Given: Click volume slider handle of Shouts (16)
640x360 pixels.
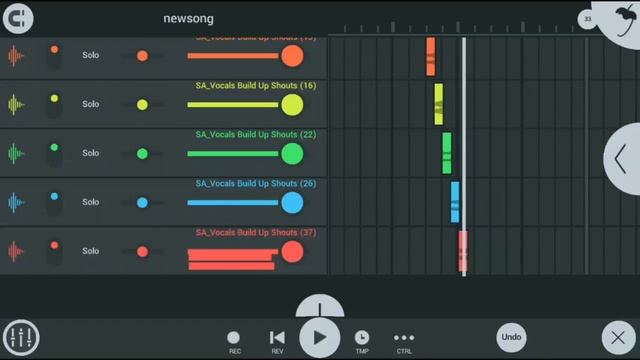Looking at the screenshot, I should tap(292, 104).
